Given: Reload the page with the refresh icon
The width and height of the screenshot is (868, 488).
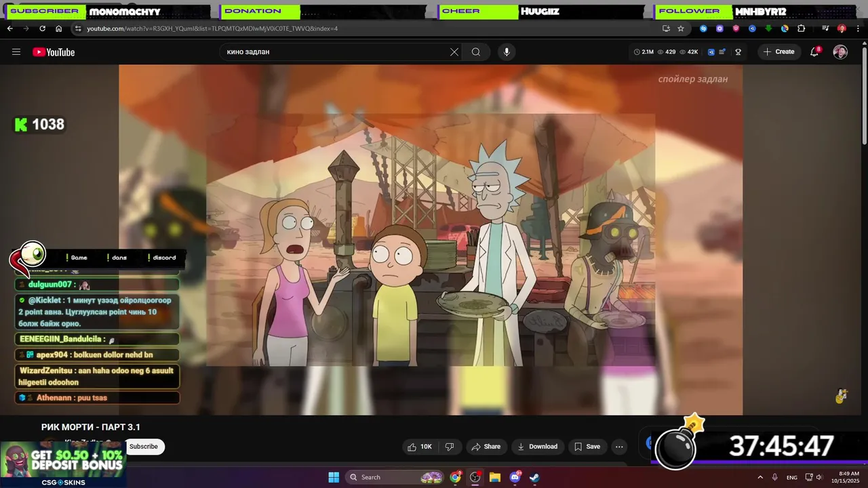Looking at the screenshot, I should pyautogui.click(x=42, y=28).
